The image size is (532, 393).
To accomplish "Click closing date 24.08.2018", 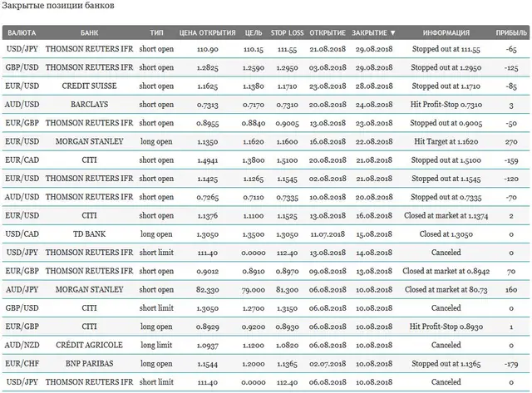I will (374, 105).
